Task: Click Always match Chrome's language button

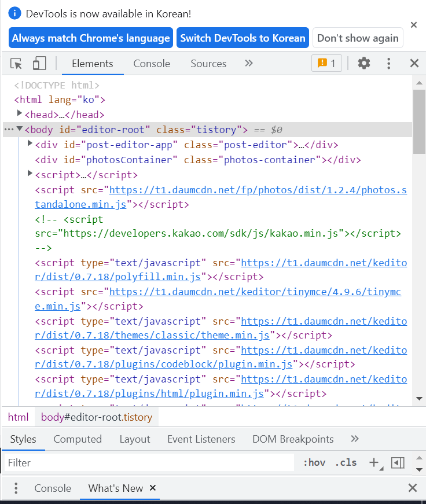Action: 91,38
